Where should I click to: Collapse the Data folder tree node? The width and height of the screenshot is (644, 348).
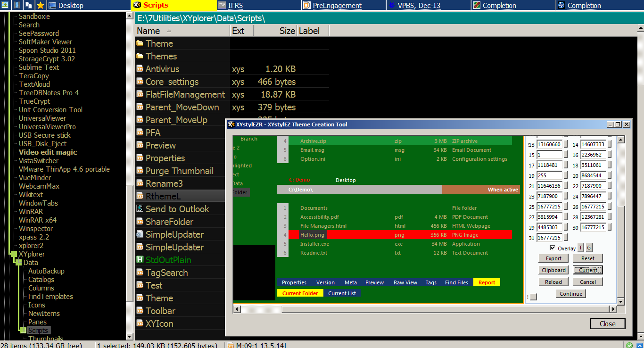(19, 263)
